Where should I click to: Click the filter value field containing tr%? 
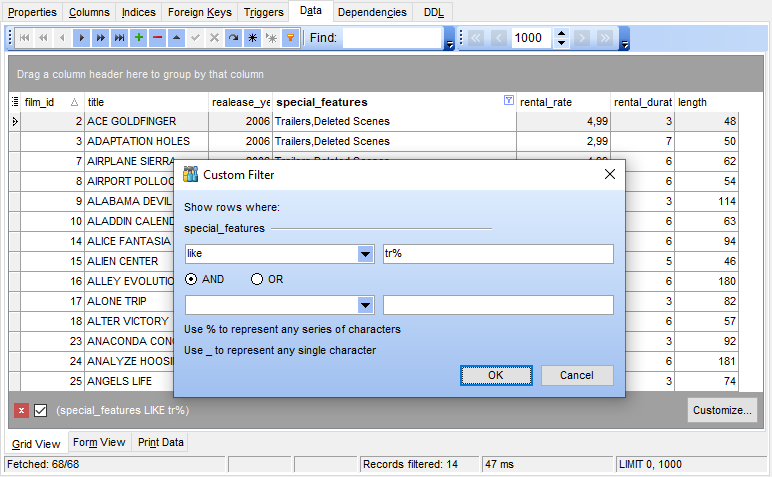pyautogui.click(x=498, y=254)
